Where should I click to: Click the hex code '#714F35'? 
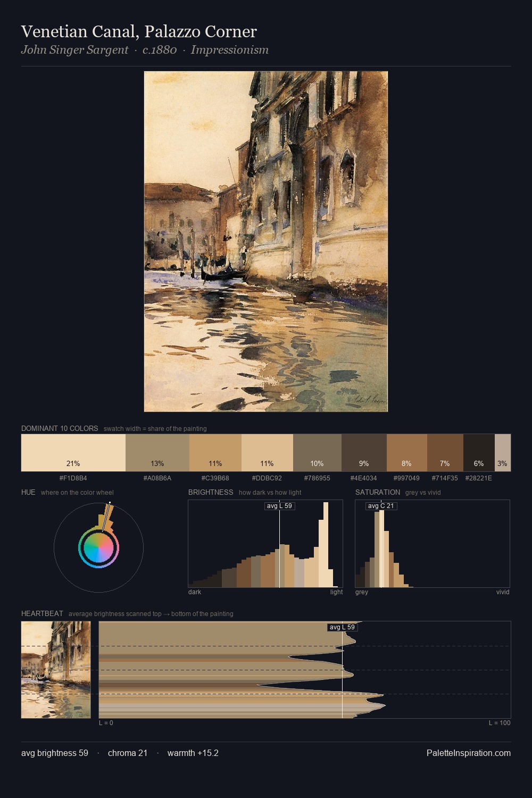point(445,478)
